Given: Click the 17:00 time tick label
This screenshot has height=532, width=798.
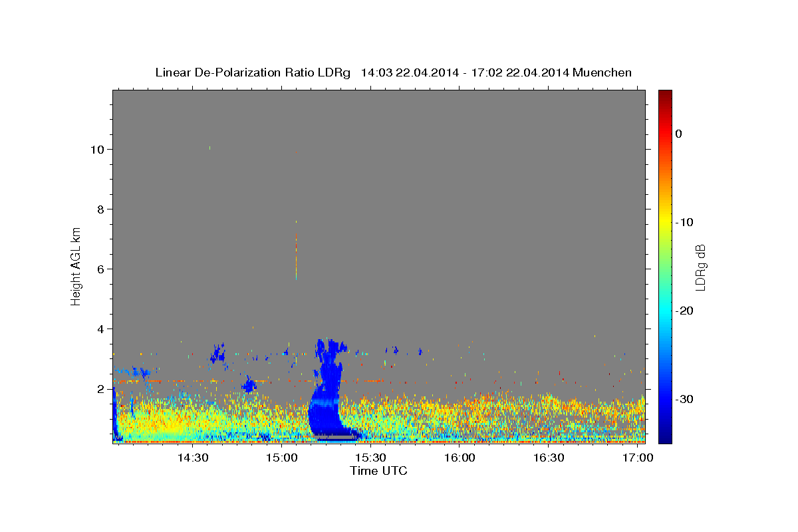Looking at the screenshot, I should pyautogui.click(x=638, y=458).
